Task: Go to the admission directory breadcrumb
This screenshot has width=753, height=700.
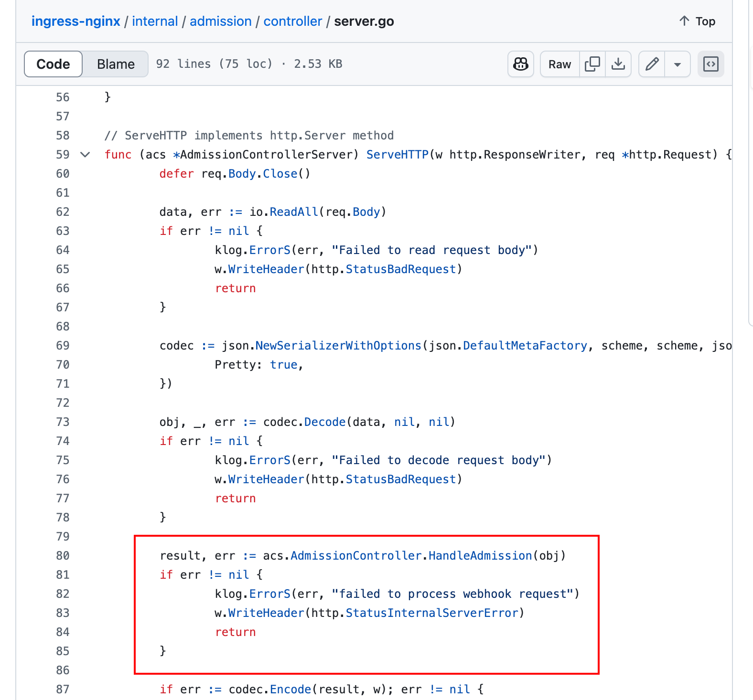Action: point(220,21)
